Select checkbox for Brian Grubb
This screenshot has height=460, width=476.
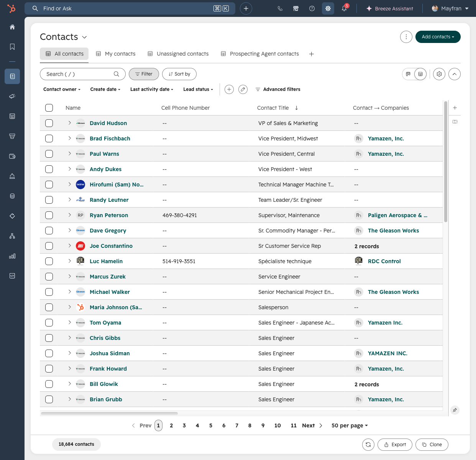(49, 399)
